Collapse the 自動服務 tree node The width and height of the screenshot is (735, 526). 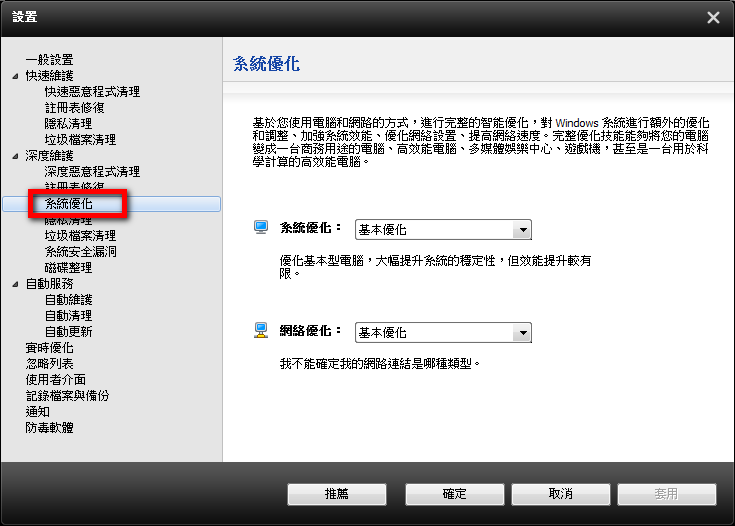click(15, 284)
